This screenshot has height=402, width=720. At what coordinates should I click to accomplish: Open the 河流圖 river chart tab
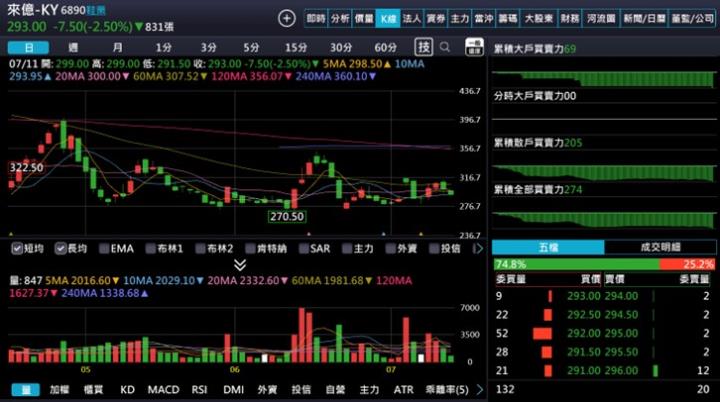point(601,18)
